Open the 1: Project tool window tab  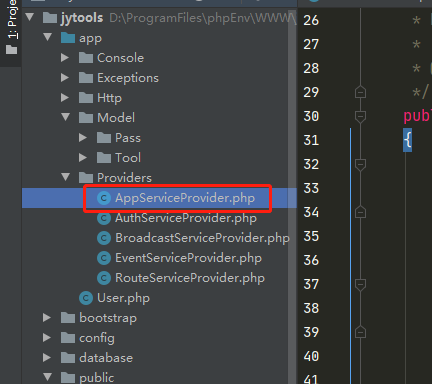(x=11, y=27)
